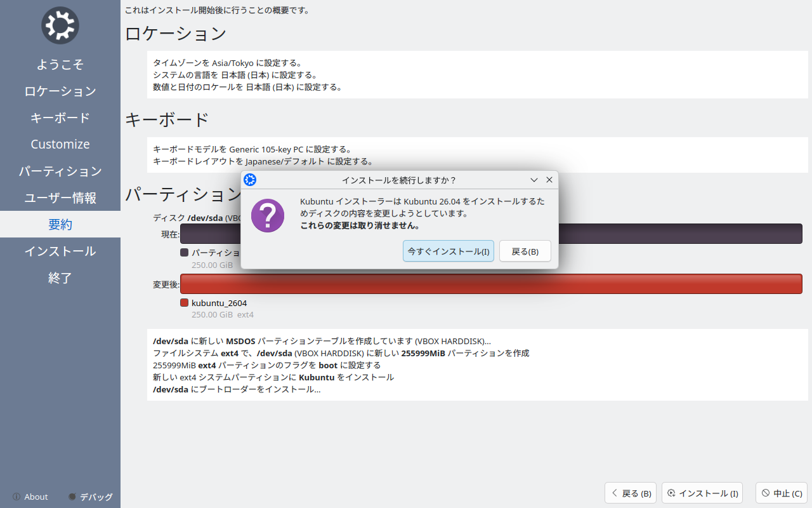Screen dimensions: 812x508
Task: Click the bottom 戻る (B) back button
Action: [631, 493]
